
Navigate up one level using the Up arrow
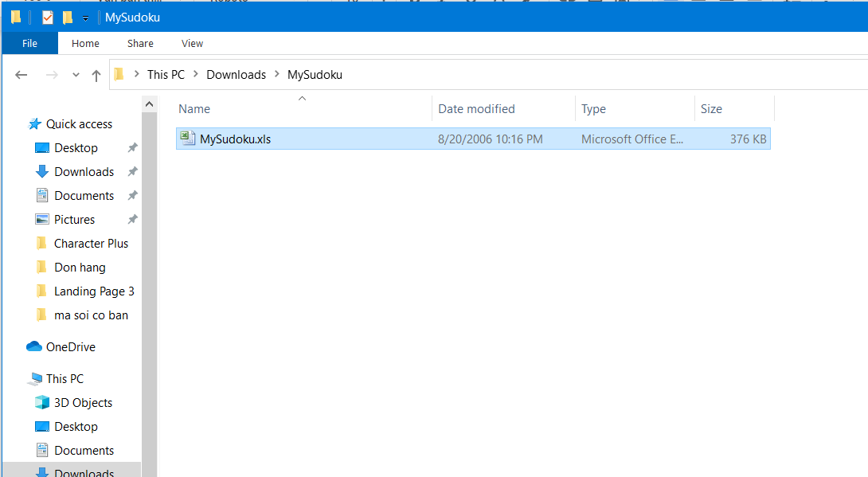coord(96,74)
